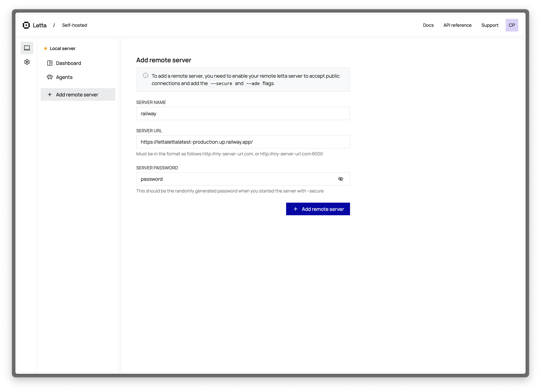Open Agents in the sidebar
Screen dimensions: 541x392
tap(64, 77)
